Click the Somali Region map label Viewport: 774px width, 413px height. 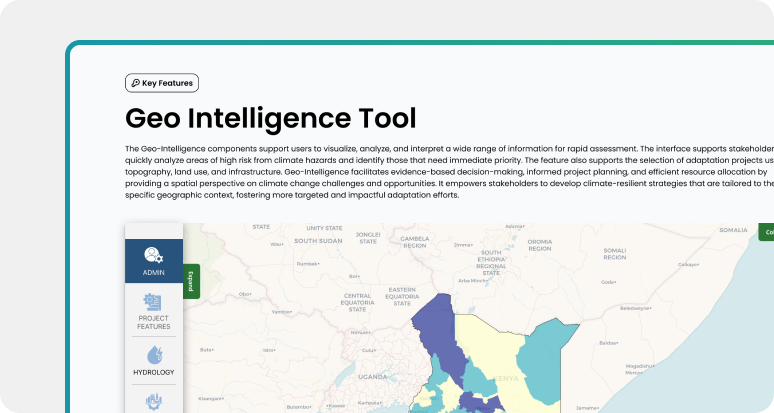[614, 253]
